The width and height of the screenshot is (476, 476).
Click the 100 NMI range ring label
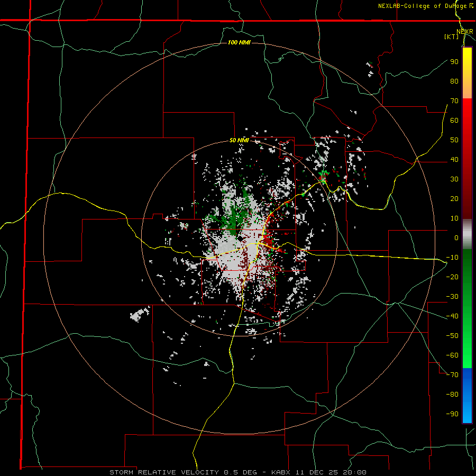coord(239,42)
